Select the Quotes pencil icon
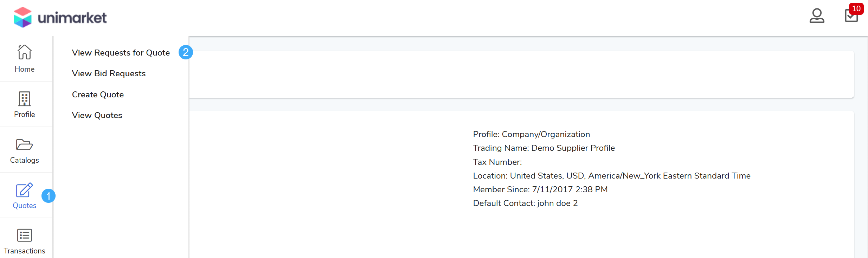 [x=24, y=191]
